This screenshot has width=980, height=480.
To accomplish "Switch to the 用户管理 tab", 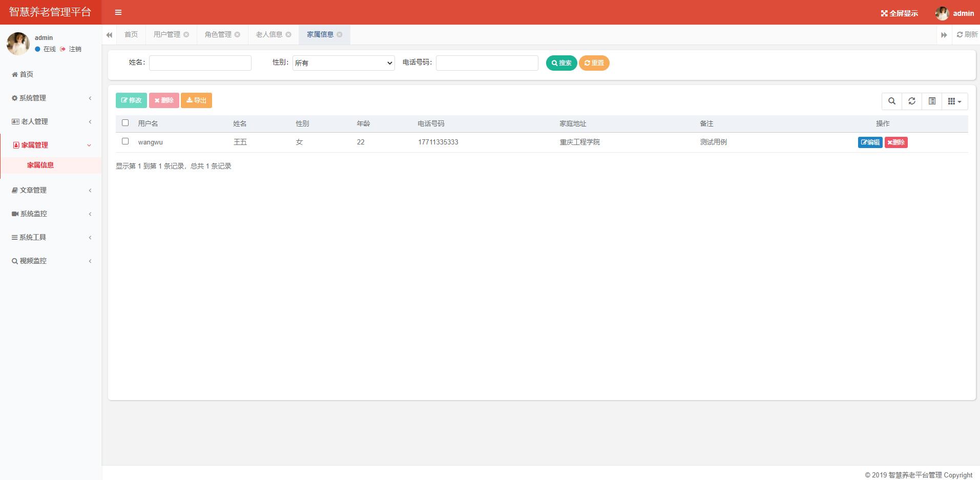I will [166, 34].
